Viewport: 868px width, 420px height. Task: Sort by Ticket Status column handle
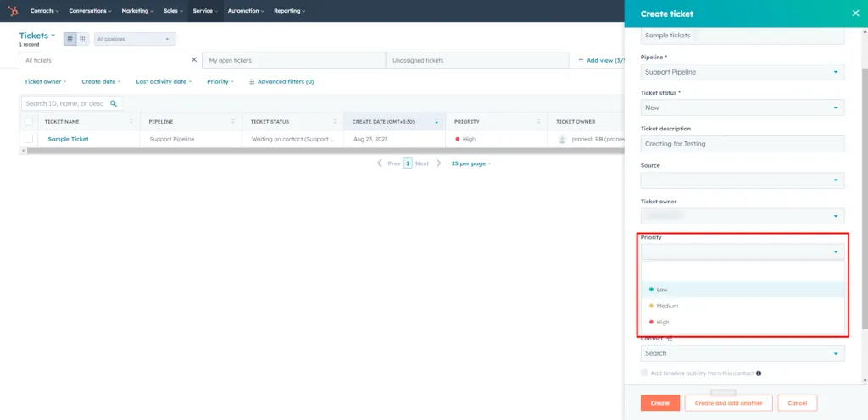(335, 122)
